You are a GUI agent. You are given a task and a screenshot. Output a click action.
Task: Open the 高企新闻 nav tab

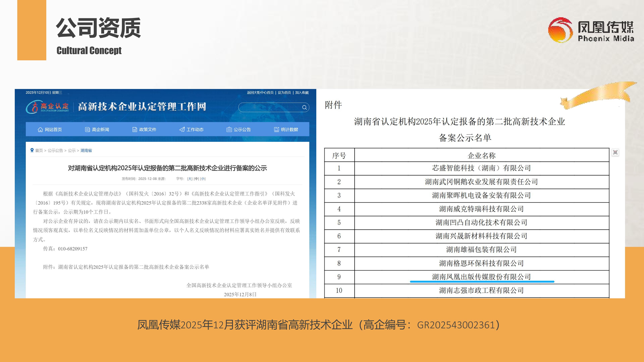point(97,129)
